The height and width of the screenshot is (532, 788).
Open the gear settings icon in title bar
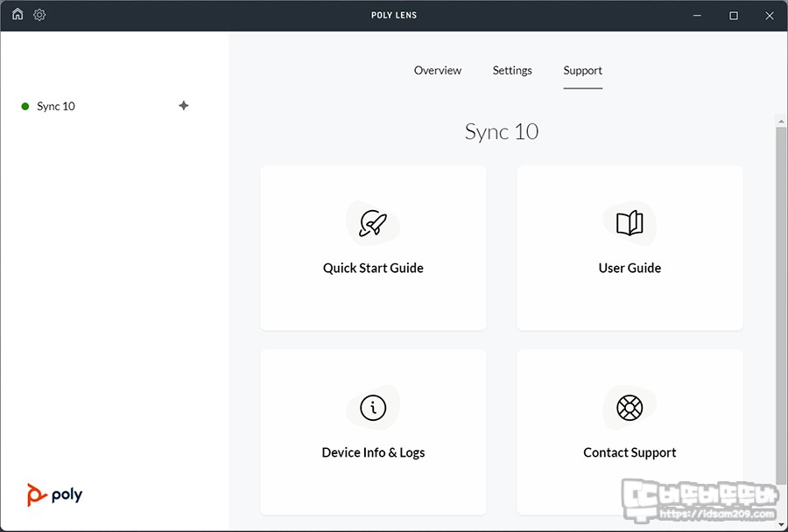coord(39,15)
